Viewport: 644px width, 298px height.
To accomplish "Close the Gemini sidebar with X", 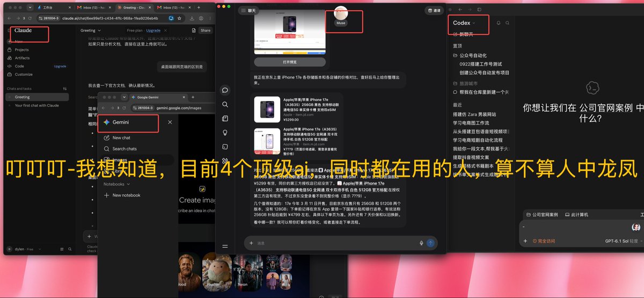I will 170,122.
